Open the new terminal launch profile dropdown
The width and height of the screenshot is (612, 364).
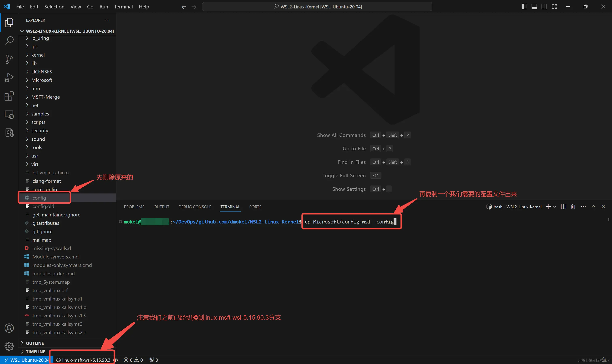pos(555,207)
